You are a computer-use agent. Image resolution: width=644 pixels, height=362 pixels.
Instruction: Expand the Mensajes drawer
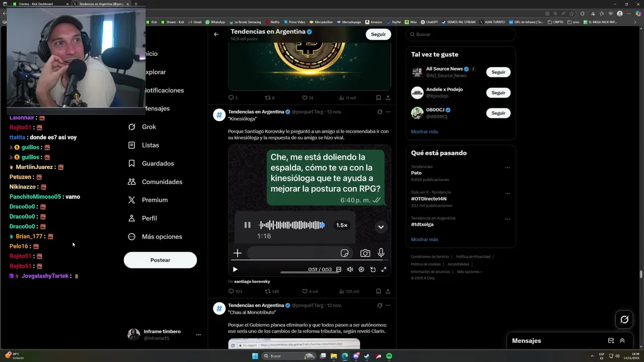tap(622, 340)
